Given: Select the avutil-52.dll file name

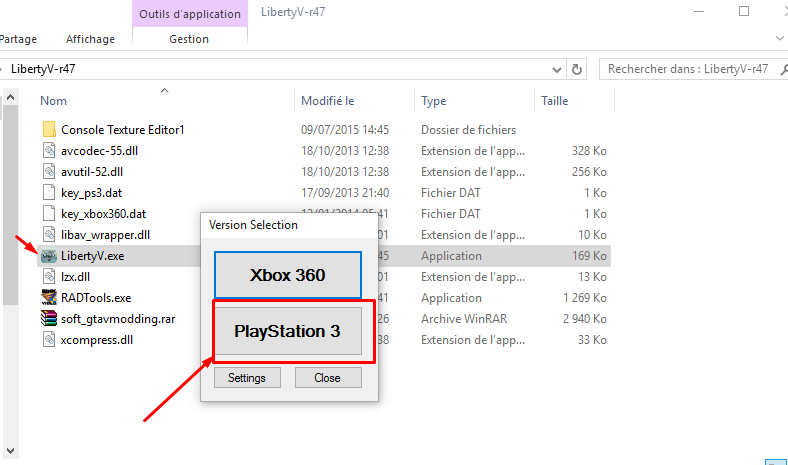Looking at the screenshot, I should click(92, 172).
